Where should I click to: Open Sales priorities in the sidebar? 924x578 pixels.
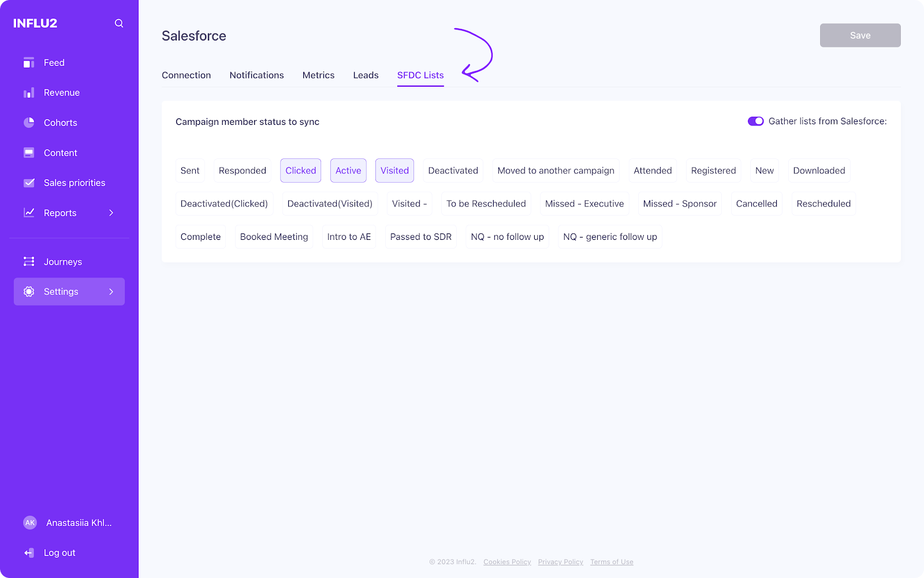pos(74,183)
